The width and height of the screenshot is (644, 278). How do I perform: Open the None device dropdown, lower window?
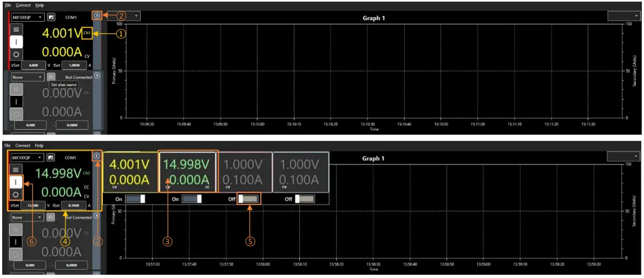pyautogui.click(x=28, y=217)
